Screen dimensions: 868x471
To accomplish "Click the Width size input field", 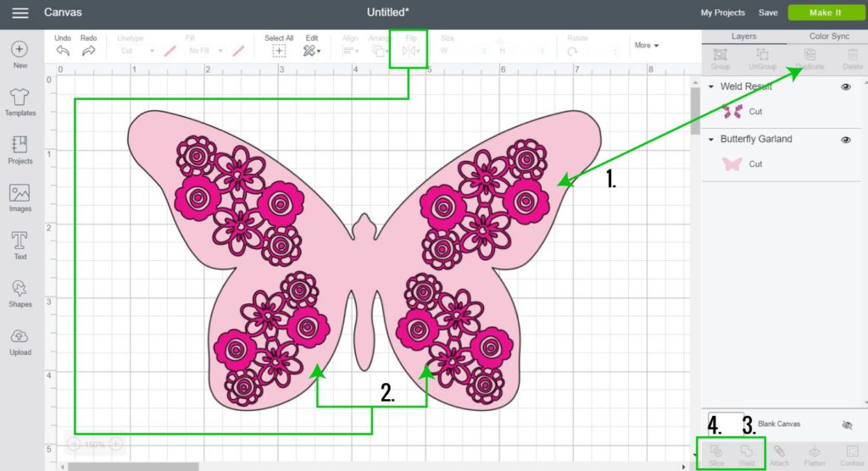I will point(468,51).
